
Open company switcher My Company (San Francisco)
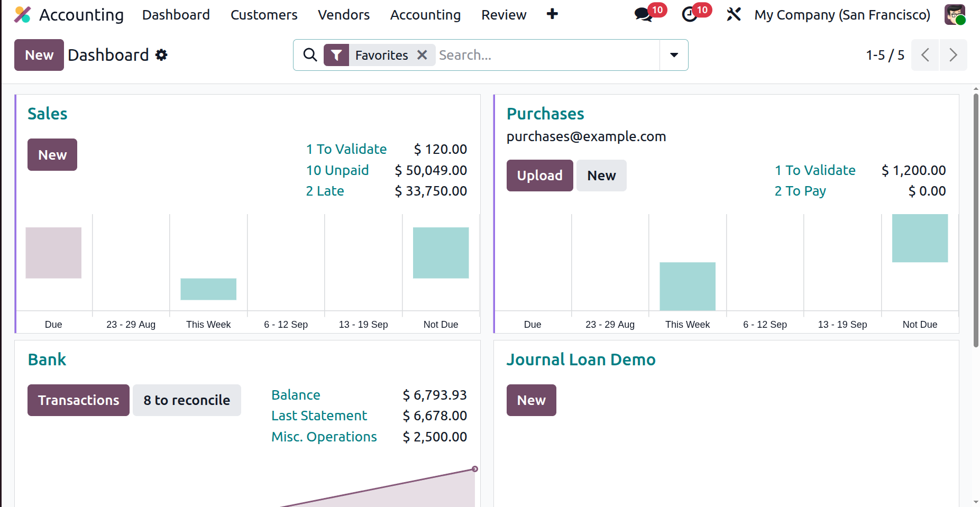pos(842,15)
